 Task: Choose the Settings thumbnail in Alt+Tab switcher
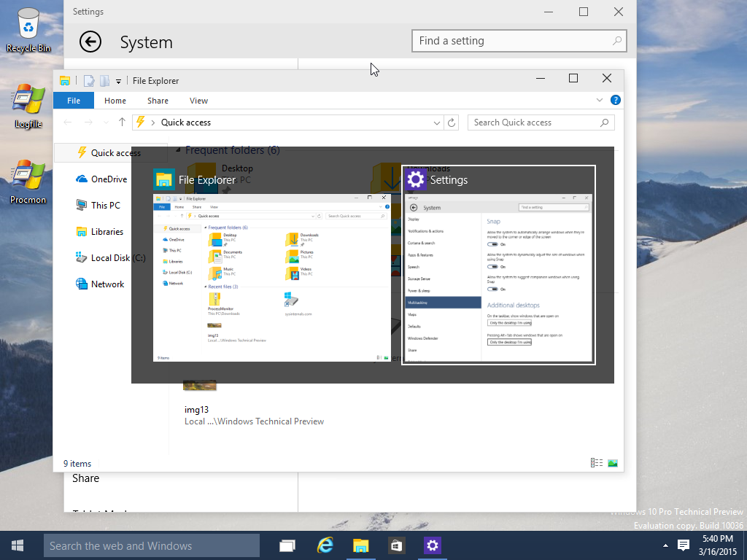[x=498, y=265]
